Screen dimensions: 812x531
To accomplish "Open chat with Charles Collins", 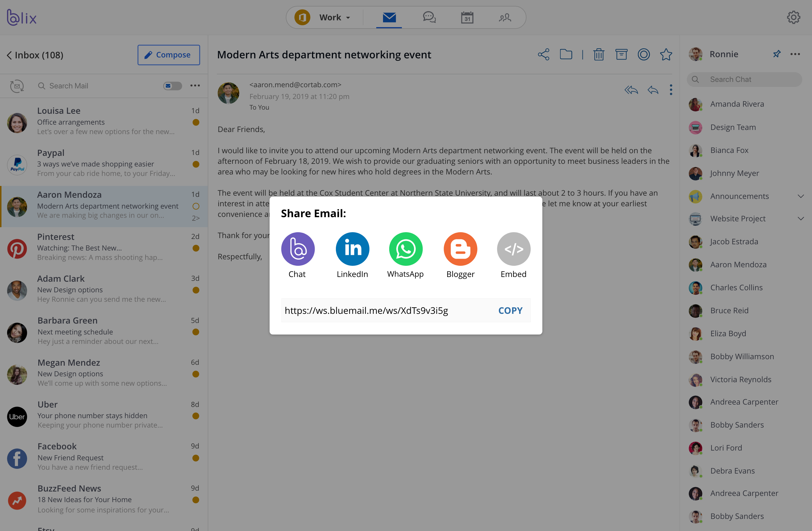I will [x=745, y=288].
